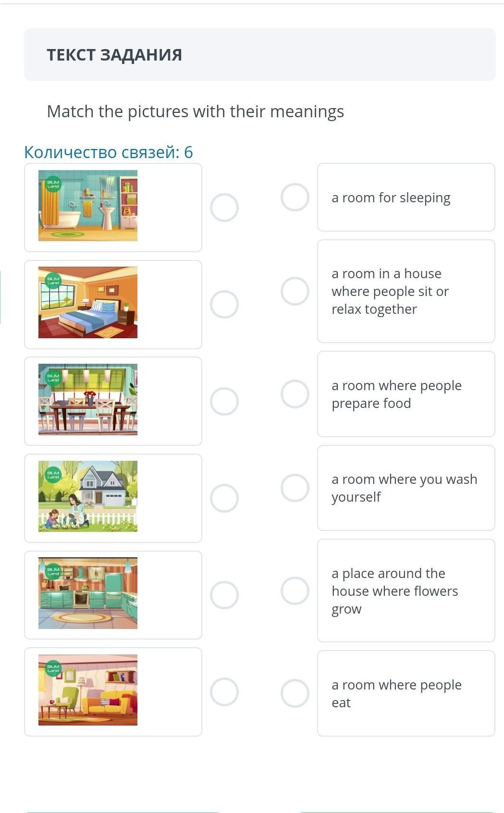Select the connector circle beside dining room picture
The width and height of the screenshot is (504, 813).
[x=224, y=401]
